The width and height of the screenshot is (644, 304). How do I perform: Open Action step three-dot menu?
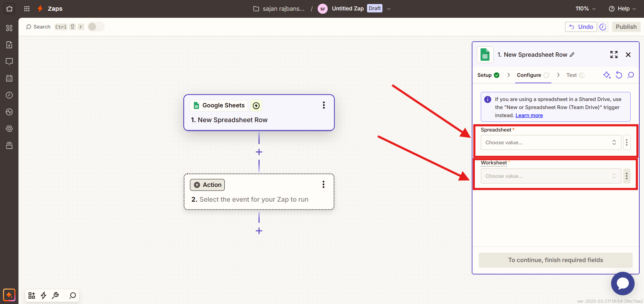point(323,185)
